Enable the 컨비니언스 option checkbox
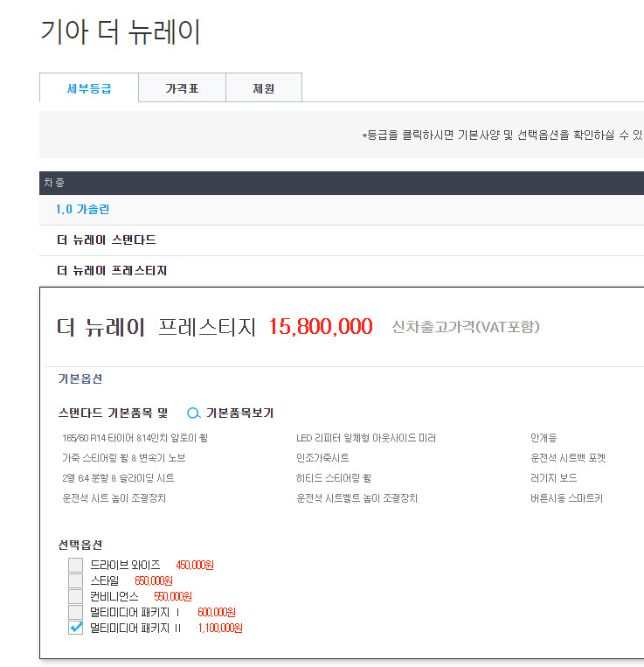Viewport: 644px width, 667px height. pyautogui.click(x=76, y=596)
